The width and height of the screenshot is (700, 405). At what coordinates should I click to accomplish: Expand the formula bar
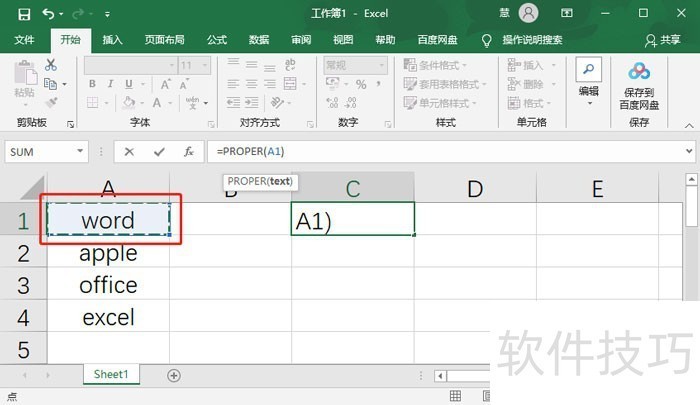pos(689,151)
